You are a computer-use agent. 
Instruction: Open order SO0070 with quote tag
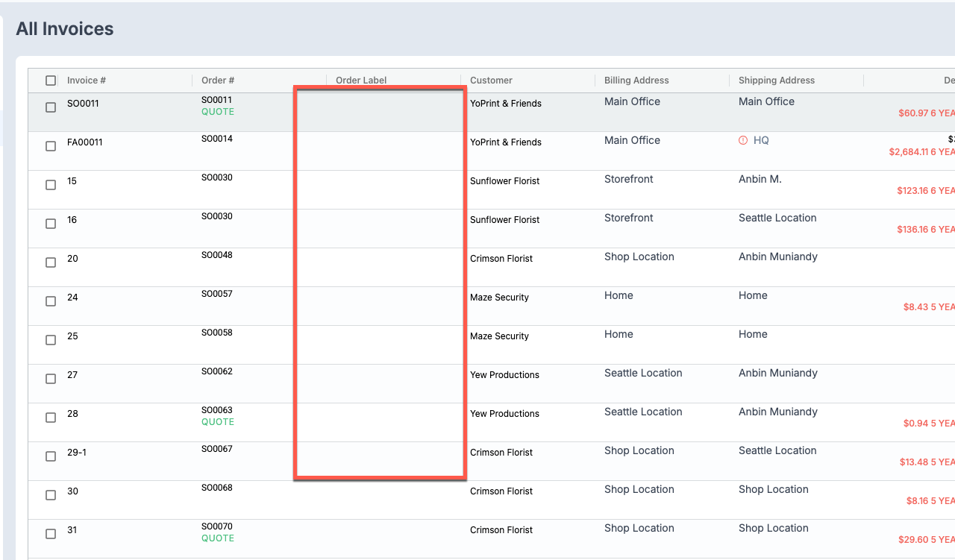(x=216, y=526)
